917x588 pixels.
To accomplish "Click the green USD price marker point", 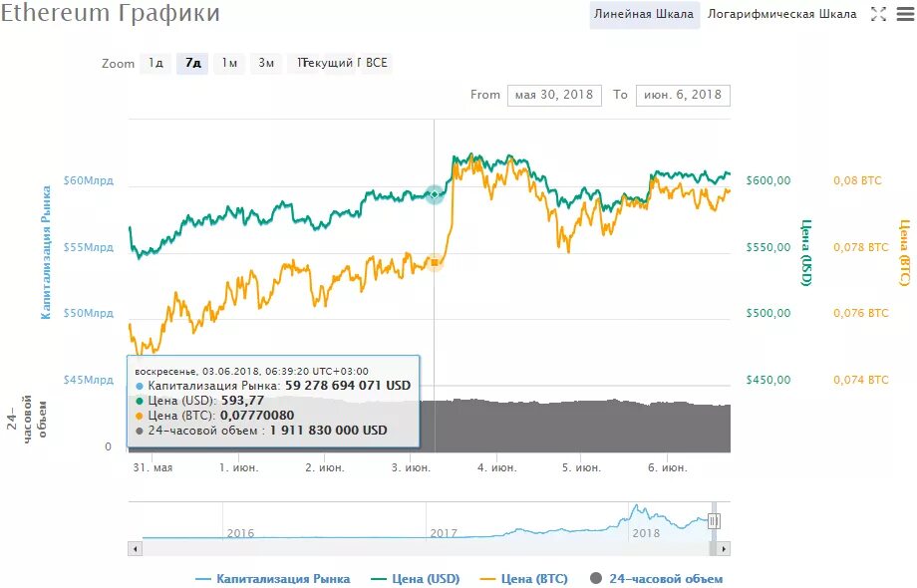I will [434, 194].
